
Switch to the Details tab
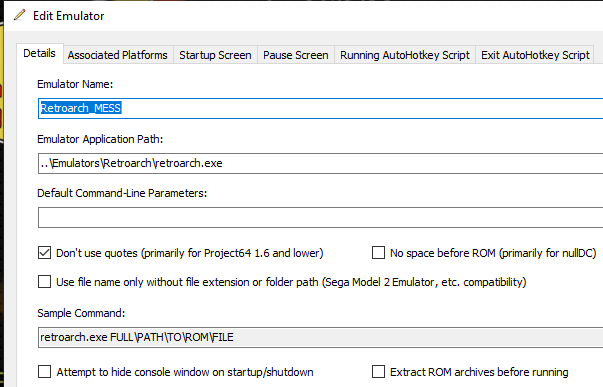click(x=40, y=53)
